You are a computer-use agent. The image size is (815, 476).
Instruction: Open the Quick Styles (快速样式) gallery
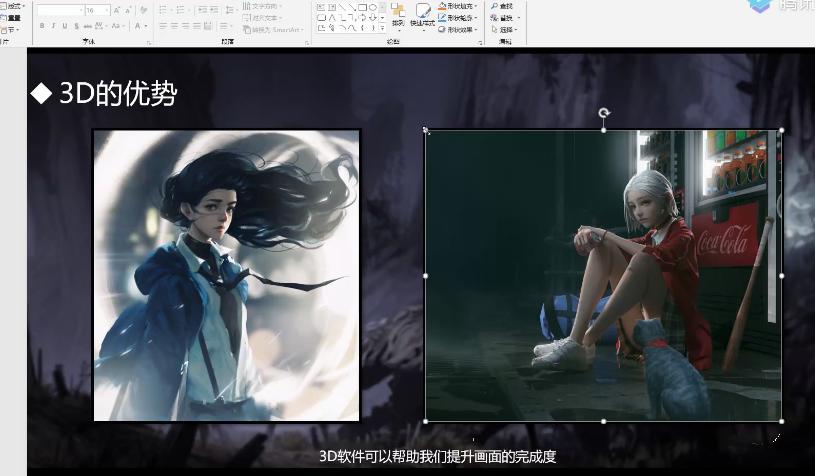tap(423, 16)
